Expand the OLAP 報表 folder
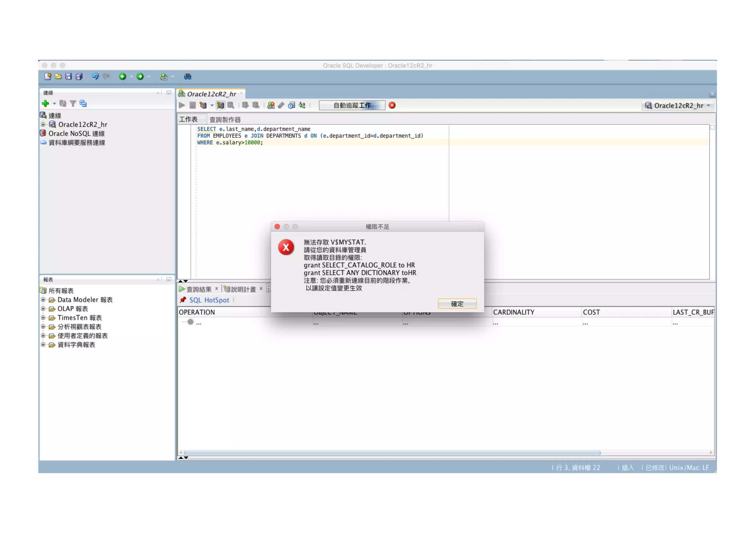The height and width of the screenshot is (534, 756). click(43, 309)
